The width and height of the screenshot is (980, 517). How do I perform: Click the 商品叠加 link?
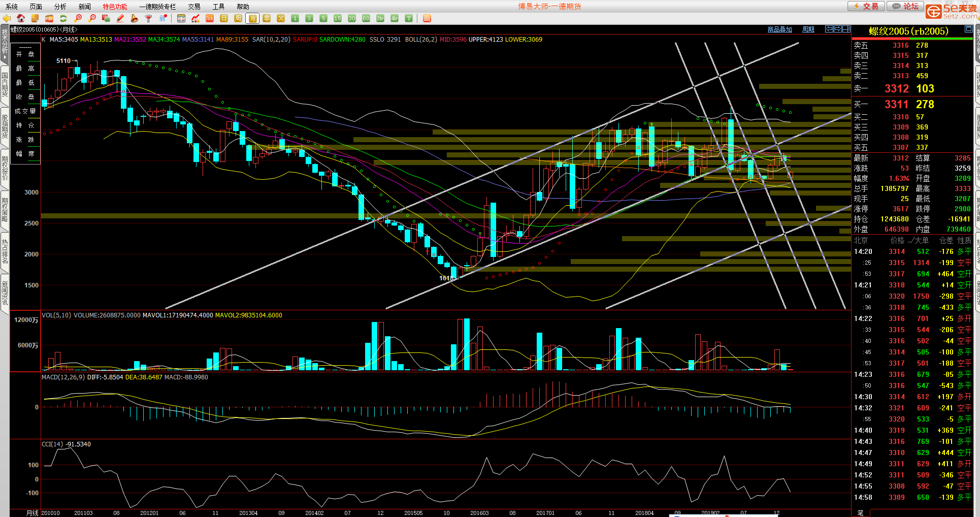pyautogui.click(x=780, y=29)
